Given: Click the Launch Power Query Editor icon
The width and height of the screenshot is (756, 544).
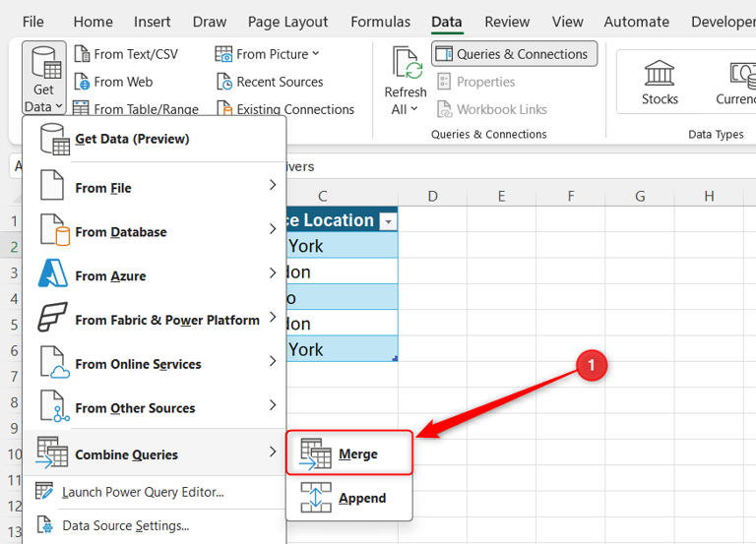Looking at the screenshot, I should click(x=44, y=492).
